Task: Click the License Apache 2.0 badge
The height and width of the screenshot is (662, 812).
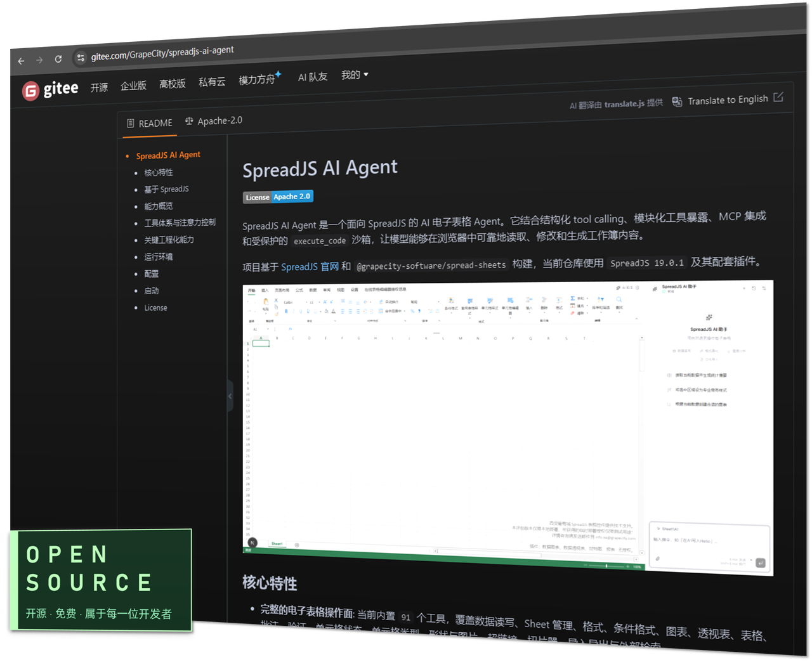Action: pyautogui.click(x=278, y=197)
